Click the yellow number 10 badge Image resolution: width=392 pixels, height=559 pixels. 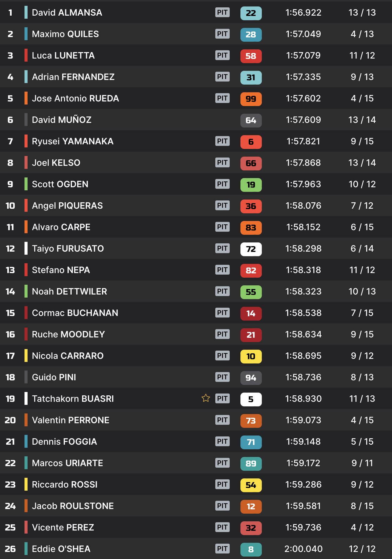(x=251, y=356)
